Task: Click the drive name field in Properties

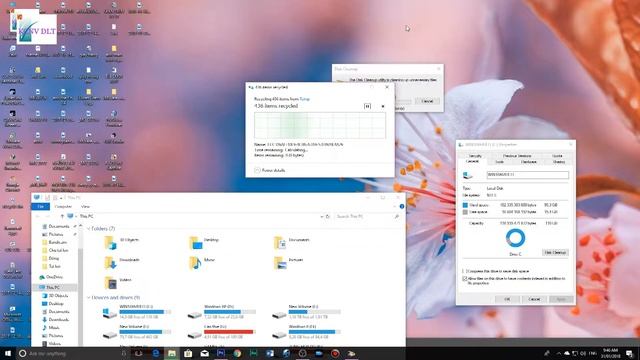Action: 527,175
